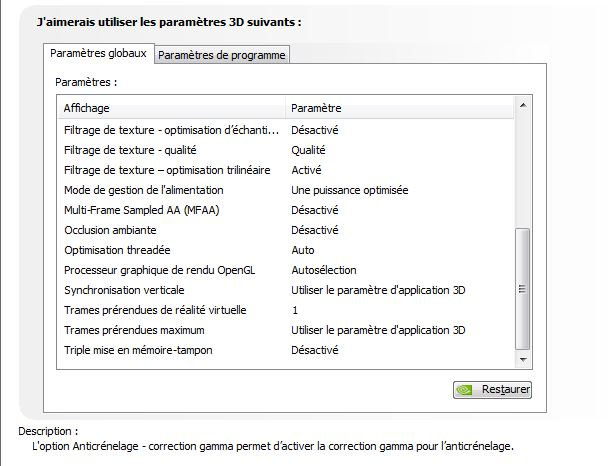Click the Paramètre column header
The image size is (608, 466).
point(399,108)
